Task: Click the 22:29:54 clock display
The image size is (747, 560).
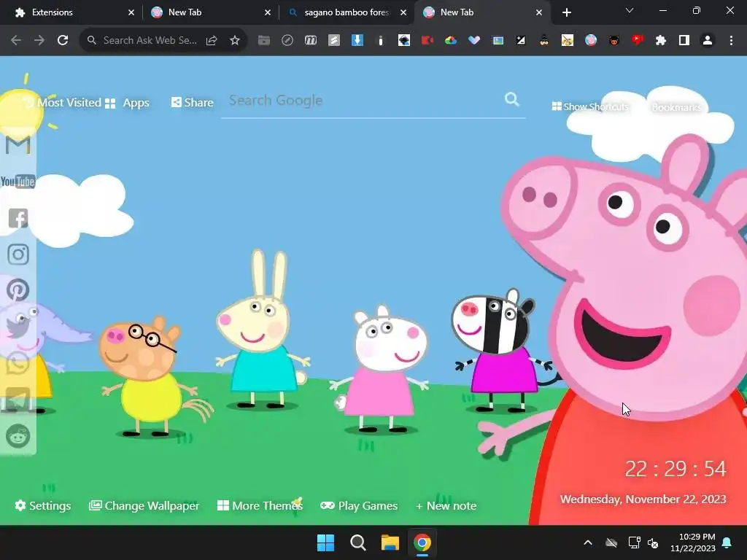Action: tap(676, 469)
